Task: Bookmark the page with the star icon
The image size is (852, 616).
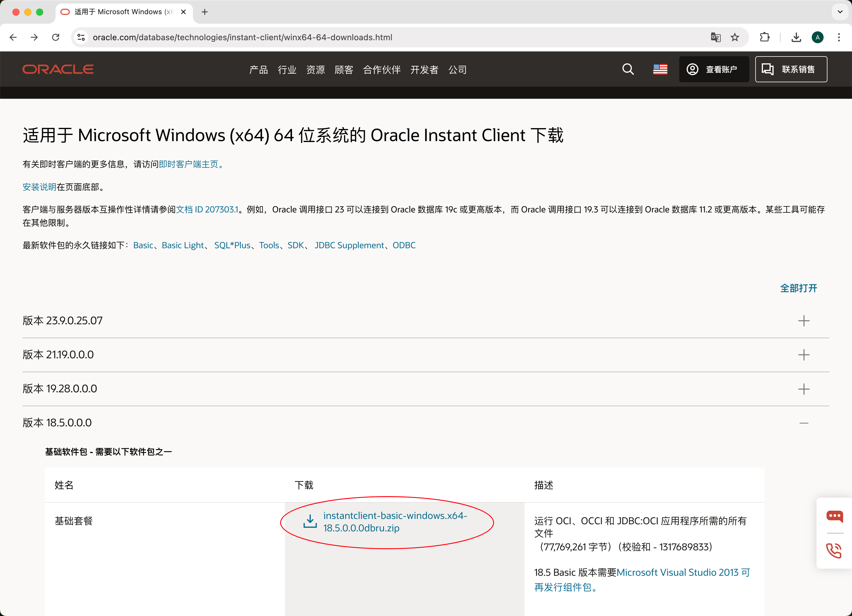Action: click(735, 37)
